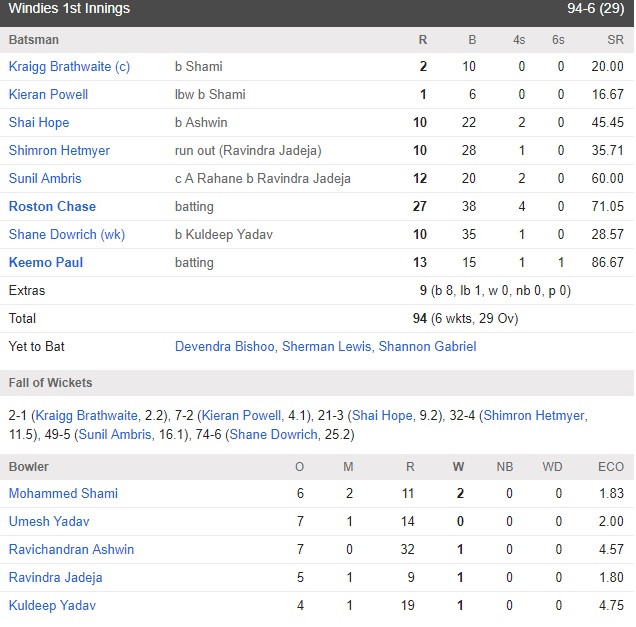The image size is (636, 627).
Task: Click Sherman Lewis in Yet to Bat
Action: [x=327, y=346]
